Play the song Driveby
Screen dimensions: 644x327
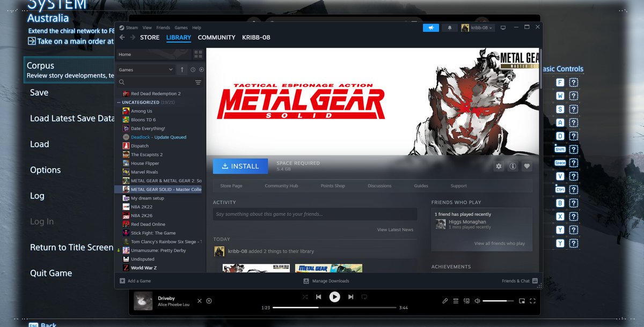334,296
